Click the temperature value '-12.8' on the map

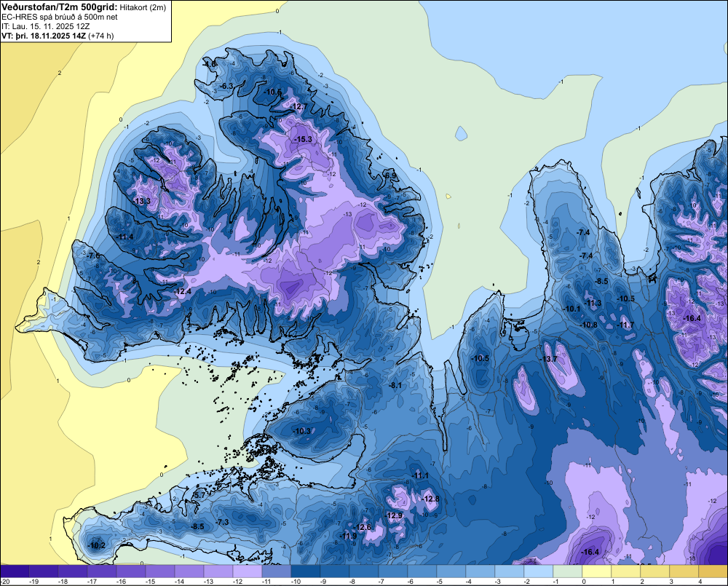click(430, 499)
